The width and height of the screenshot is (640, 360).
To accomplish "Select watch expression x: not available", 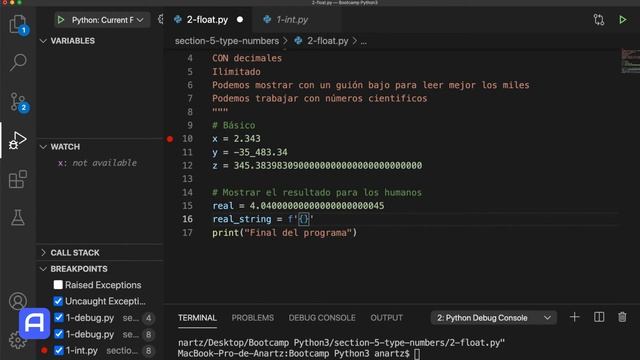I will [97, 162].
